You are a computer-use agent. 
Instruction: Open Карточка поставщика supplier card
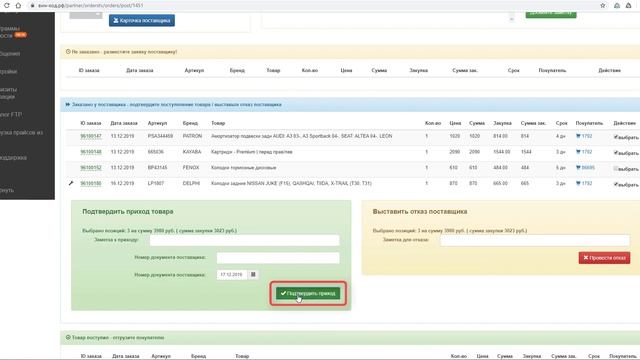[142, 20]
